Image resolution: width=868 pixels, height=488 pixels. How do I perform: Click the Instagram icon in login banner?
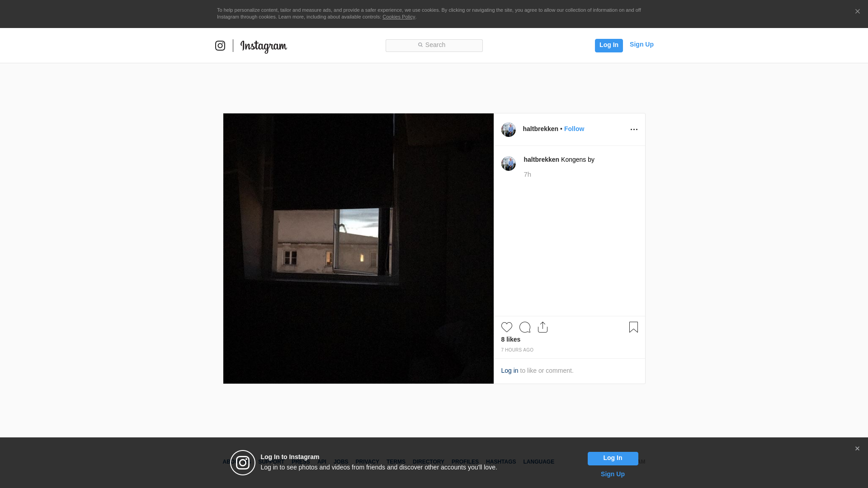[x=243, y=463]
